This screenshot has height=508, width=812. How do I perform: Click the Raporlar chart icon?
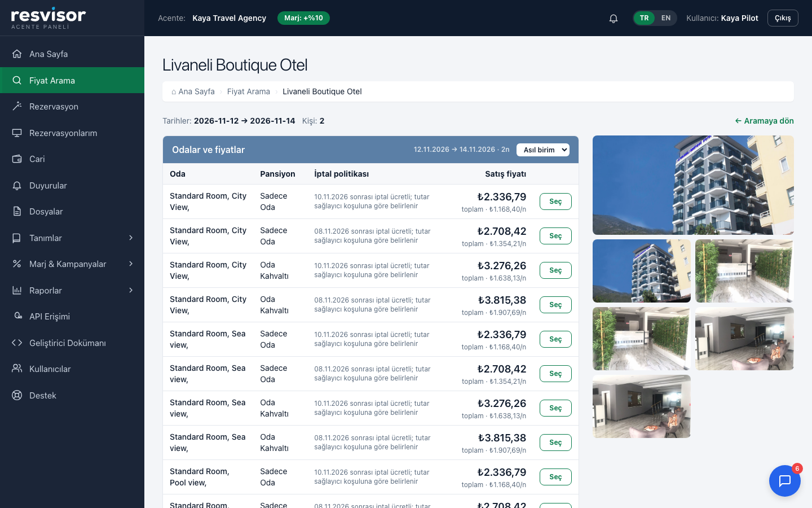(x=17, y=290)
